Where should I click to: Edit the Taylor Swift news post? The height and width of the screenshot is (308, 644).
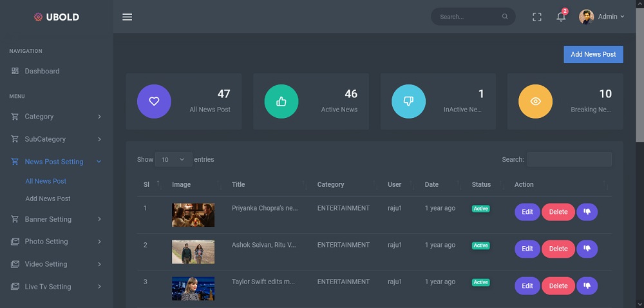[x=527, y=286]
